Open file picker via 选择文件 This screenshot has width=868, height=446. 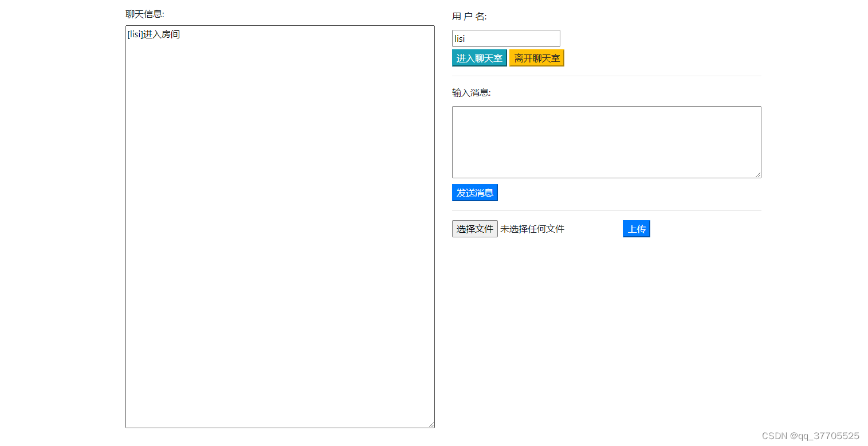475,229
